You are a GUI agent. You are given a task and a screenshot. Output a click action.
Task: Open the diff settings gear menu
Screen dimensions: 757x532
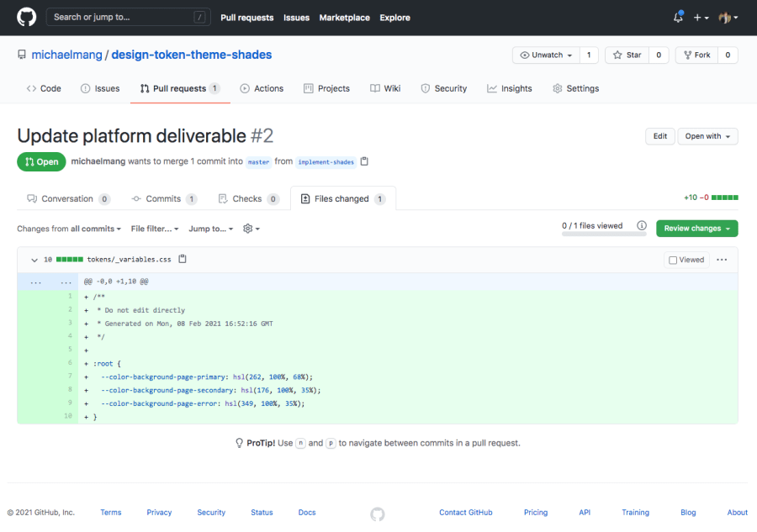(x=251, y=229)
